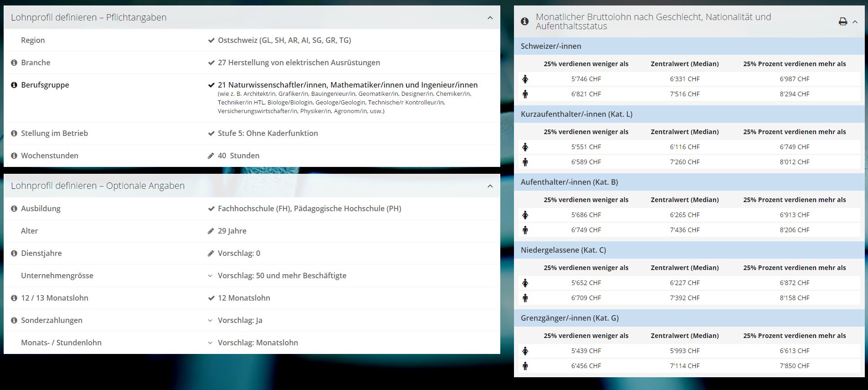Open the Unternehmengrösse dropdown chevron

click(x=210, y=276)
